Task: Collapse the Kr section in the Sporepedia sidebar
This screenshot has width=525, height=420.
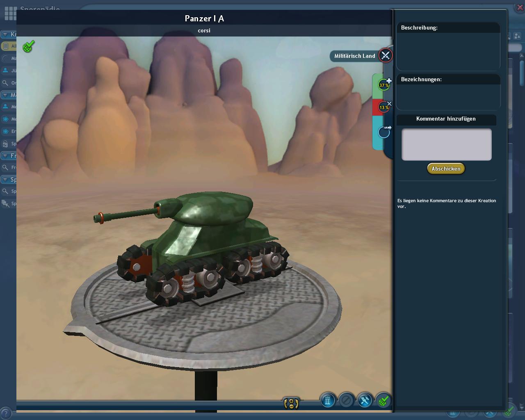Action: (6, 34)
